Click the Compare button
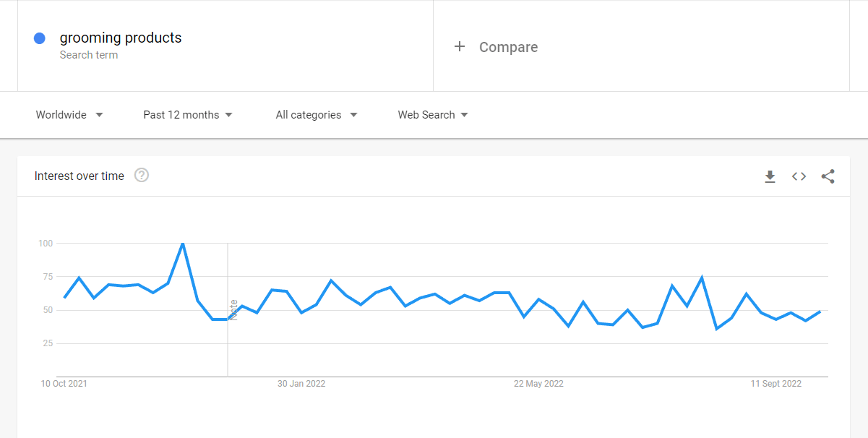Viewport: 868px width, 438px height. (x=496, y=47)
